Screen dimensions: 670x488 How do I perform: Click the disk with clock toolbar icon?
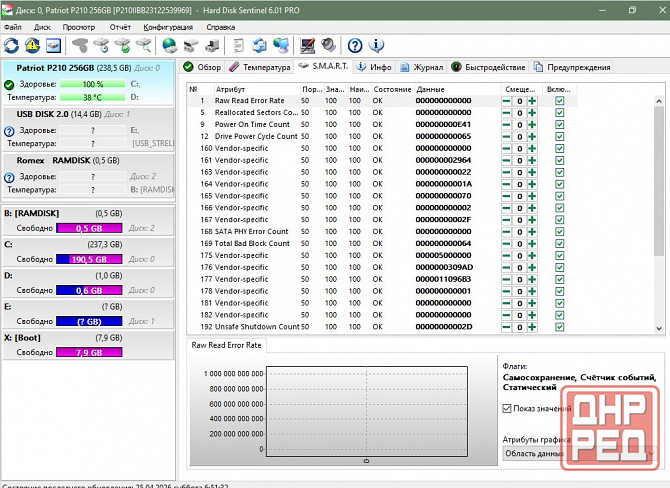click(x=102, y=45)
